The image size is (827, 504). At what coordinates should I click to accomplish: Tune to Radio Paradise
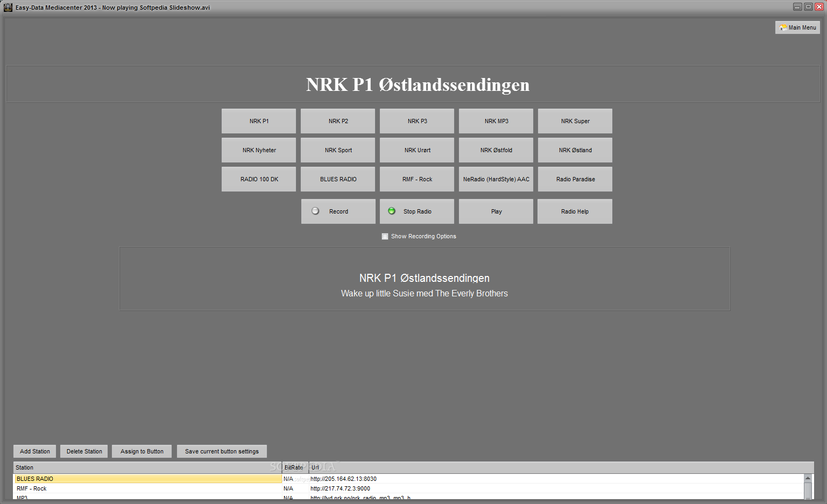tap(575, 179)
